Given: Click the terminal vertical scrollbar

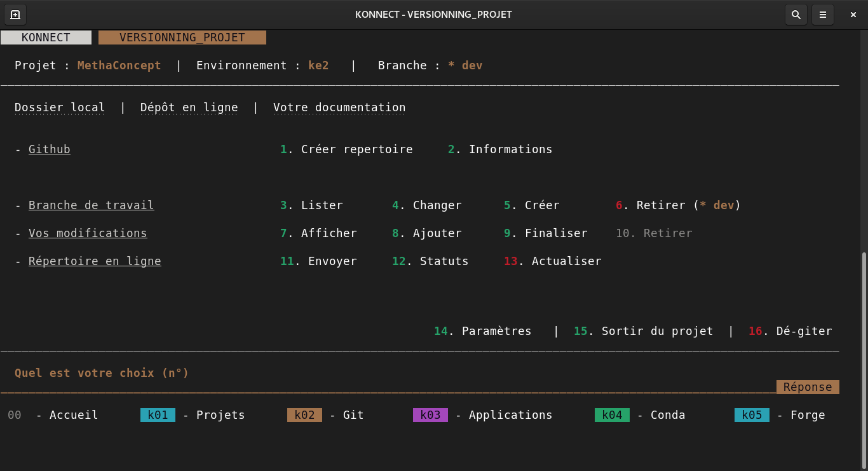Looking at the screenshot, I should 864,360.
